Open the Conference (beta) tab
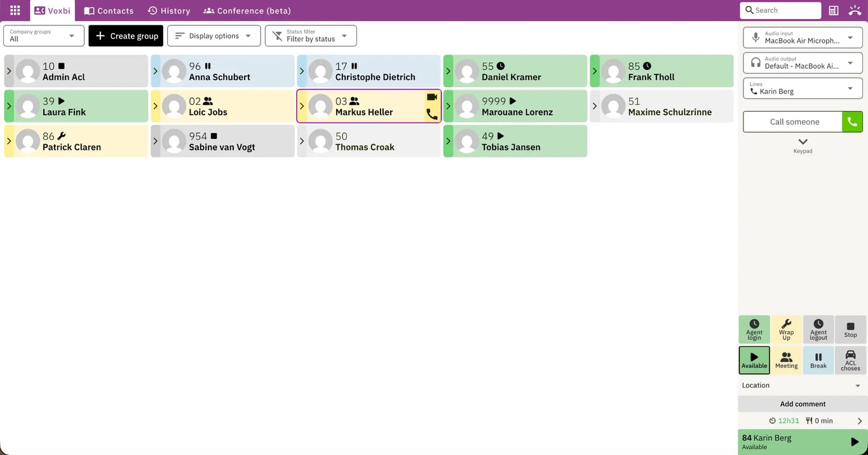This screenshot has width=868, height=455. pyautogui.click(x=247, y=11)
